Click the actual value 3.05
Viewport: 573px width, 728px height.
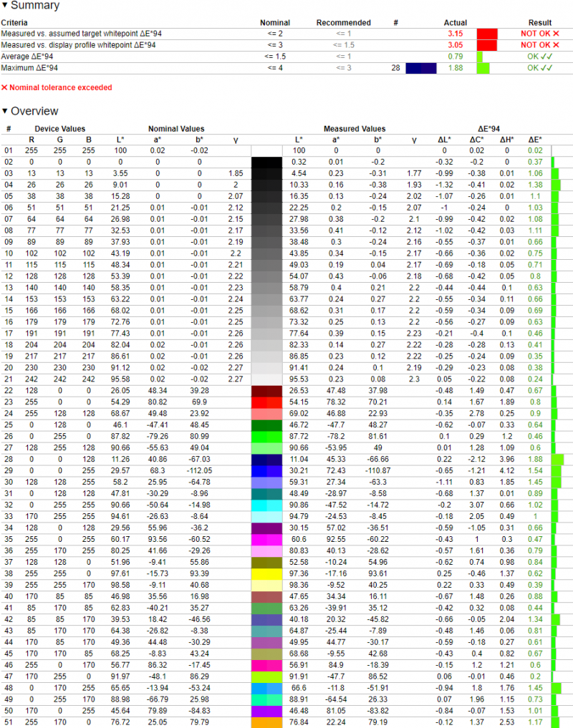pos(455,45)
